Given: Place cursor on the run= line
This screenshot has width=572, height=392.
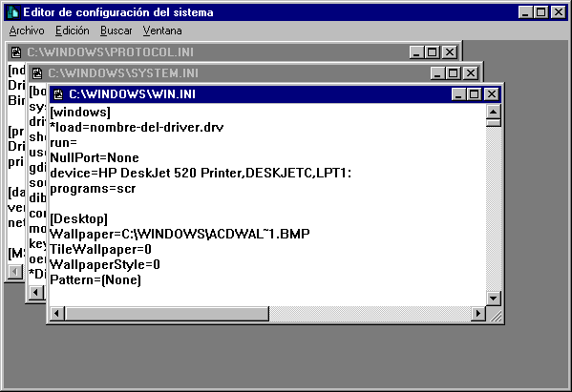Looking at the screenshot, I should click(x=63, y=143).
